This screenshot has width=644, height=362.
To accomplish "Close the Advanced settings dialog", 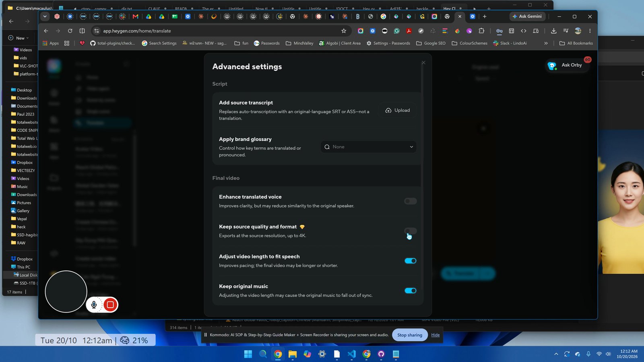I will click(423, 63).
